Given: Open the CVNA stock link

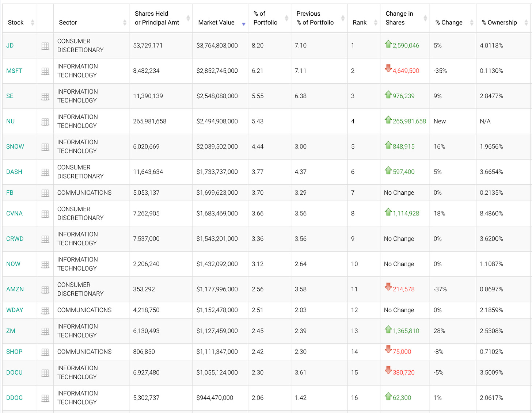Looking at the screenshot, I should click(14, 213).
